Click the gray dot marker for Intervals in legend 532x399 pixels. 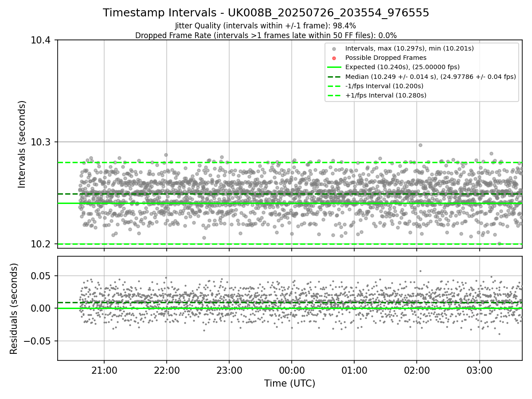coord(334,49)
